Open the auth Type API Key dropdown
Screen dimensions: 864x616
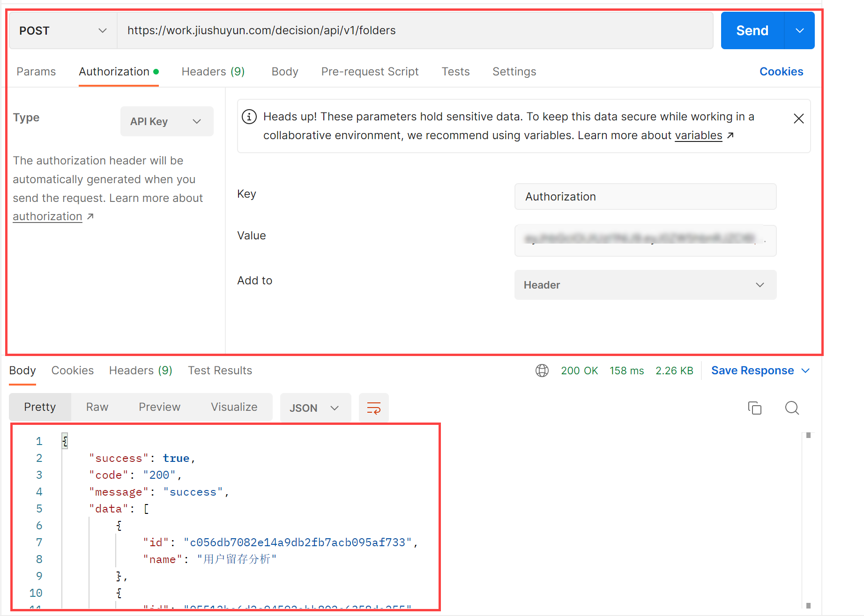[x=167, y=121]
